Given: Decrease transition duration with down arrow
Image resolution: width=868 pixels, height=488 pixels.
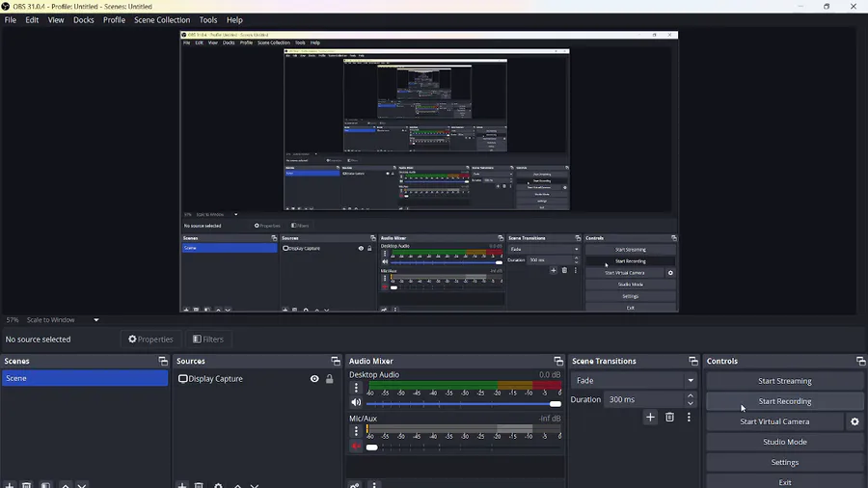Looking at the screenshot, I should (691, 403).
